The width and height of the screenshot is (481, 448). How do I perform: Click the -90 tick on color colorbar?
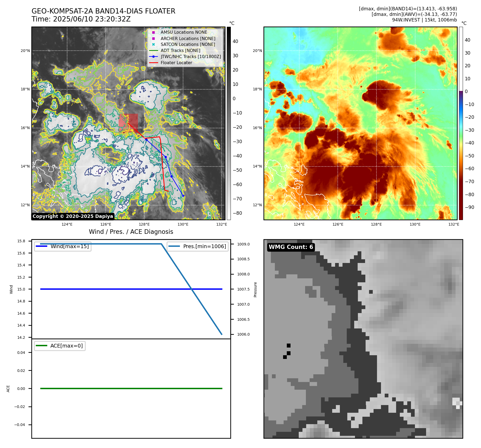coord(470,207)
